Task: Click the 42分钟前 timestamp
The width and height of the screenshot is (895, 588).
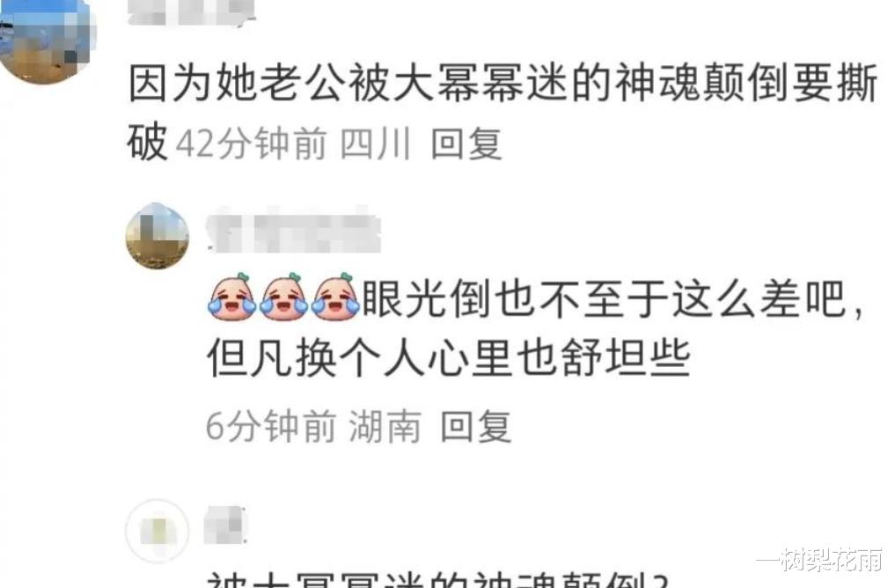Action: click(251, 143)
